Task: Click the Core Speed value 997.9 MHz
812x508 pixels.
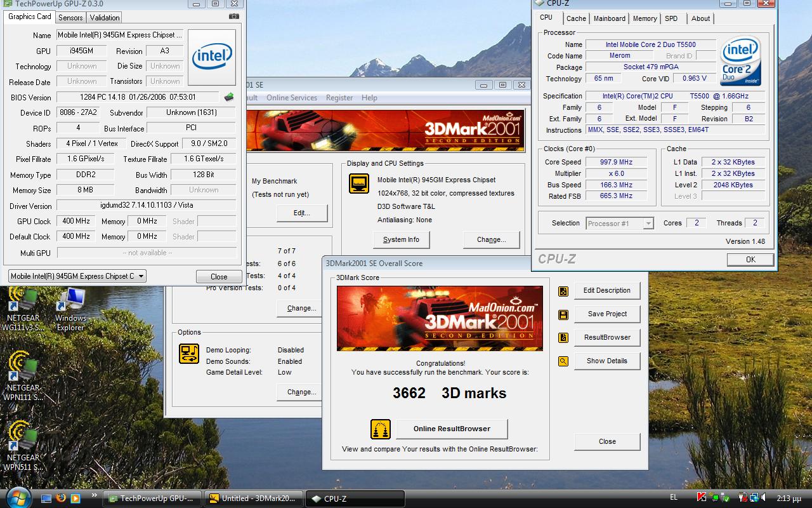Action: coord(617,162)
